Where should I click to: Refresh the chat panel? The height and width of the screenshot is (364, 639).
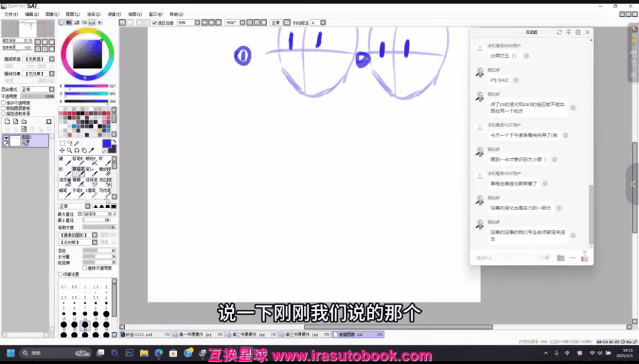pyautogui.click(x=559, y=32)
